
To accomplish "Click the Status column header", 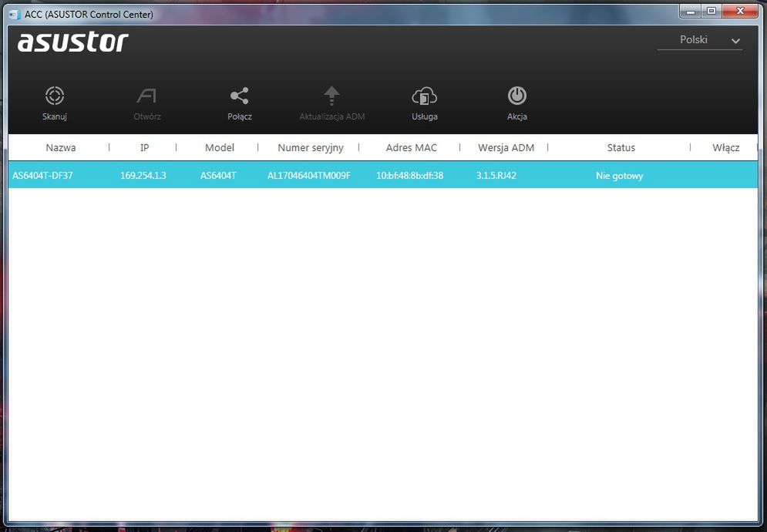I will (621, 148).
